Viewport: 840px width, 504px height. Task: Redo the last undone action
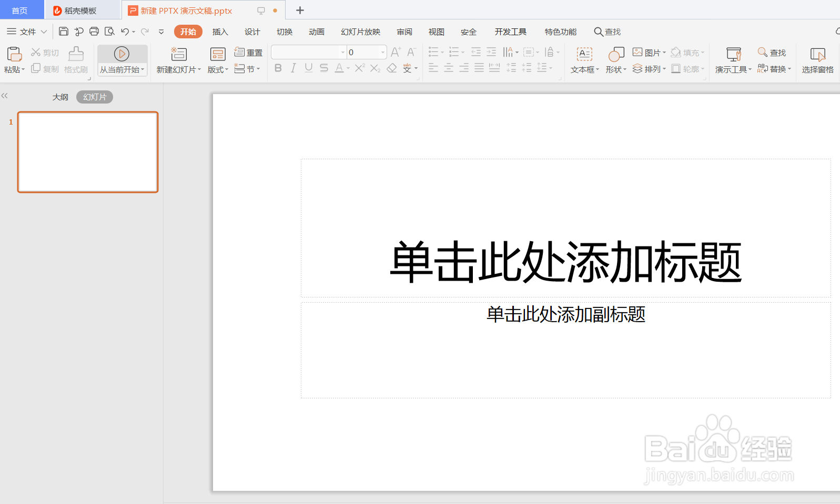click(x=145, y=32)
